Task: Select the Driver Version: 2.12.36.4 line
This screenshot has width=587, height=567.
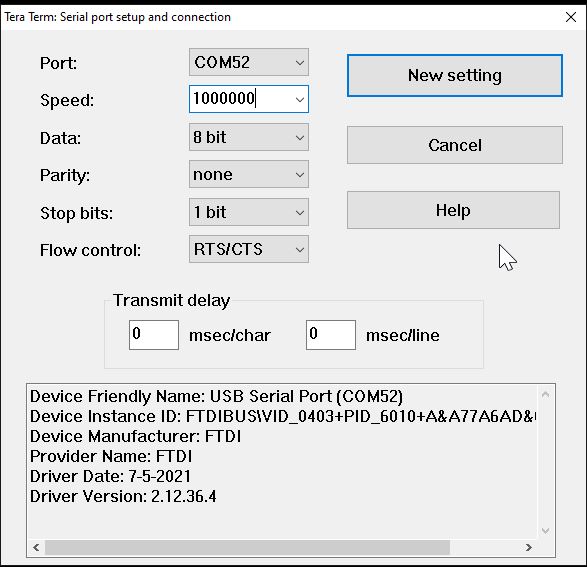Action: 123,496
